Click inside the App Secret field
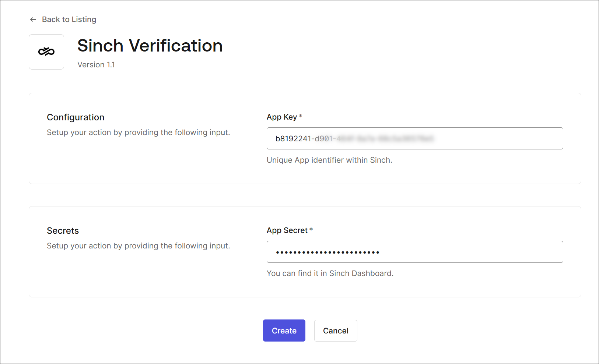 414,252
